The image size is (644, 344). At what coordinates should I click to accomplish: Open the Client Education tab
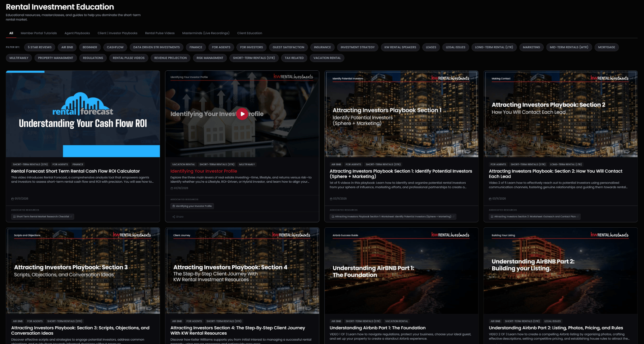click(250, 33)
